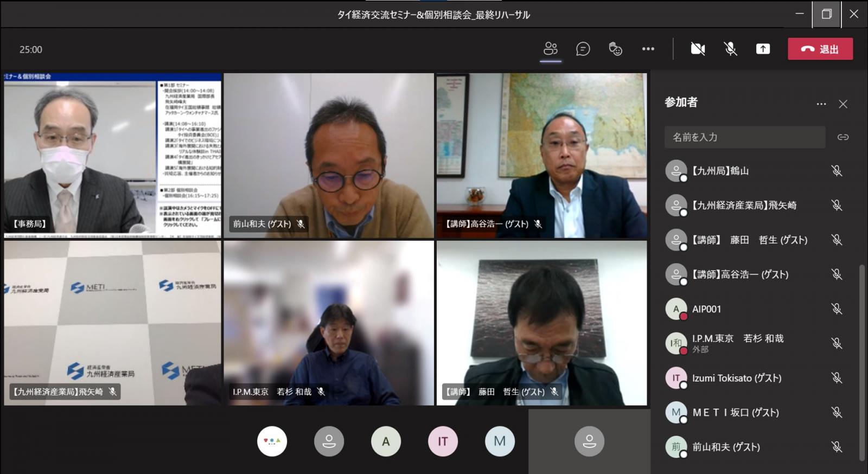Select 【九州経済産業局】飛矢崎 video tile
The image size is (868, 474).
(112, 323)
